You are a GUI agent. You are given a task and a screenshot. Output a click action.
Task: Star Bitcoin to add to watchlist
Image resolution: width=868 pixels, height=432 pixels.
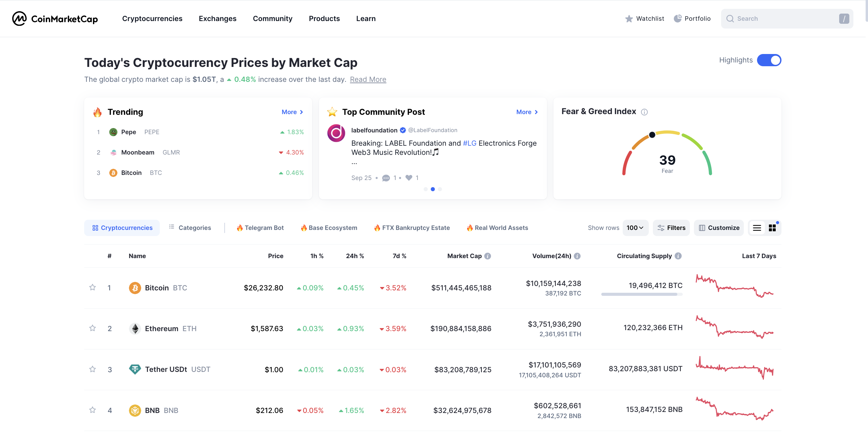(92, 288)
